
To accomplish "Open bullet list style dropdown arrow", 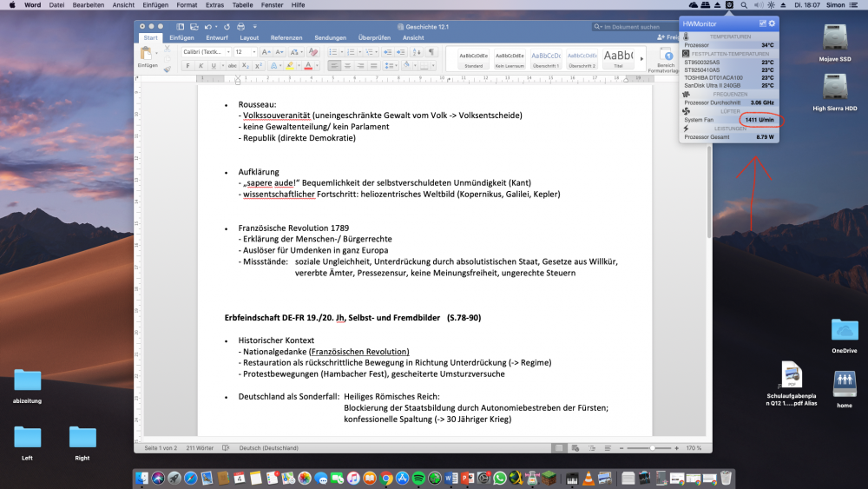I will [341, 52].
